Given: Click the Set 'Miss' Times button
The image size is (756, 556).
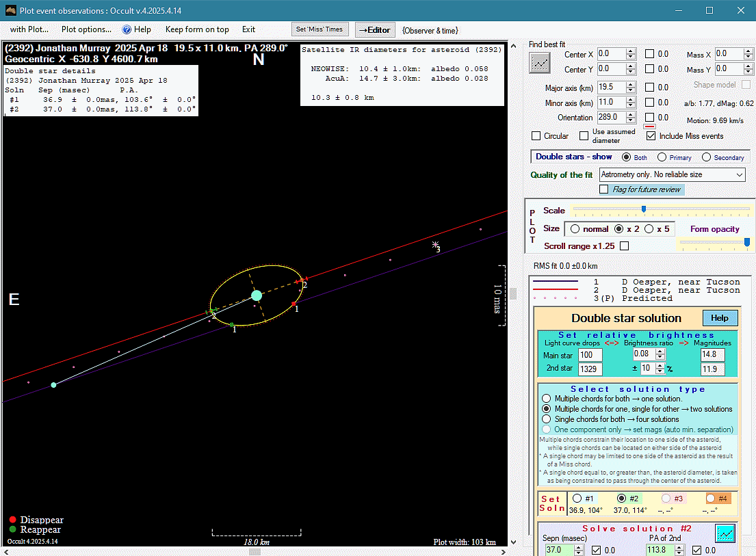Looking at the screenshot, I should 320,29.
